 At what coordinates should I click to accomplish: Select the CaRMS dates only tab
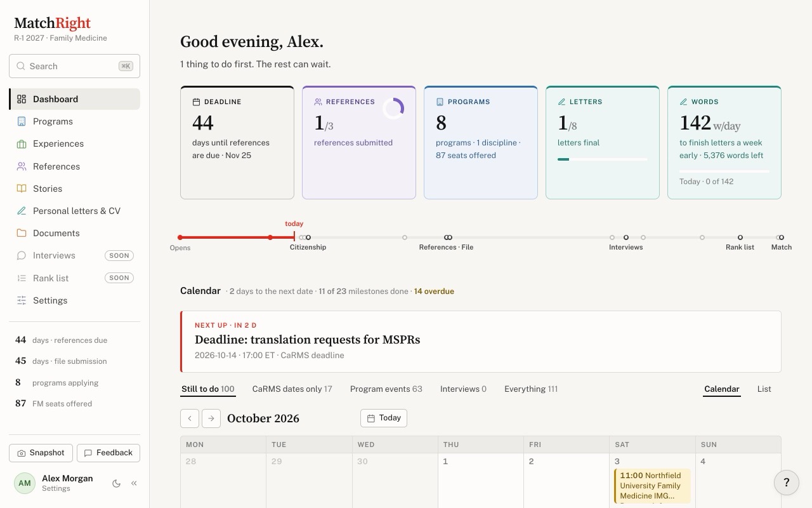292,389
